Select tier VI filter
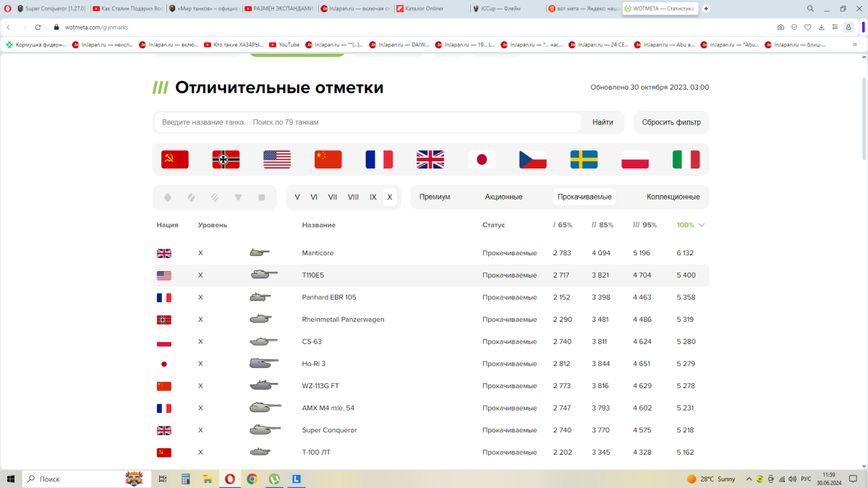 pos(314,197)
